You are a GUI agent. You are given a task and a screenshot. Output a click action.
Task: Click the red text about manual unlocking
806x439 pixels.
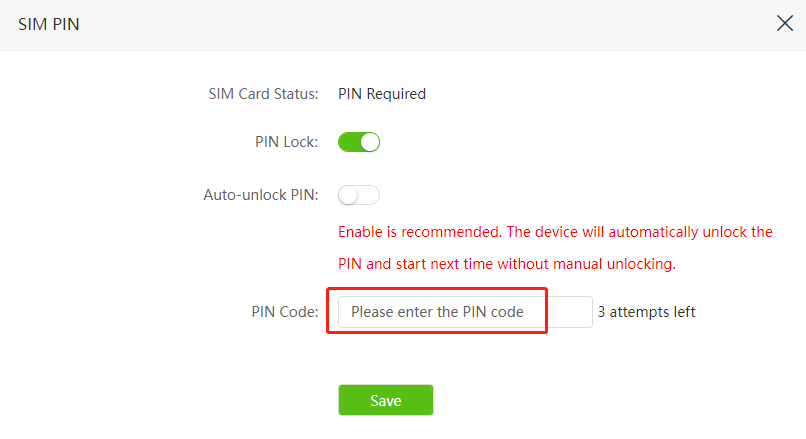(507, 265)
